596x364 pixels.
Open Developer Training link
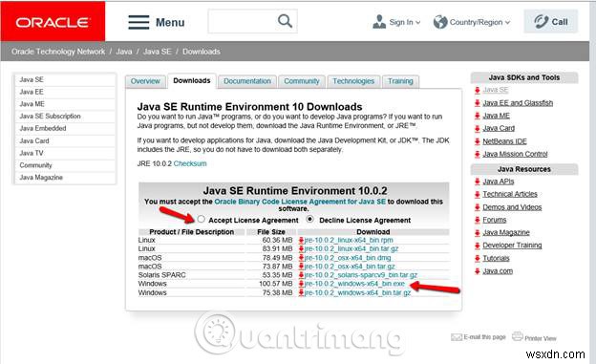(512, 246)
